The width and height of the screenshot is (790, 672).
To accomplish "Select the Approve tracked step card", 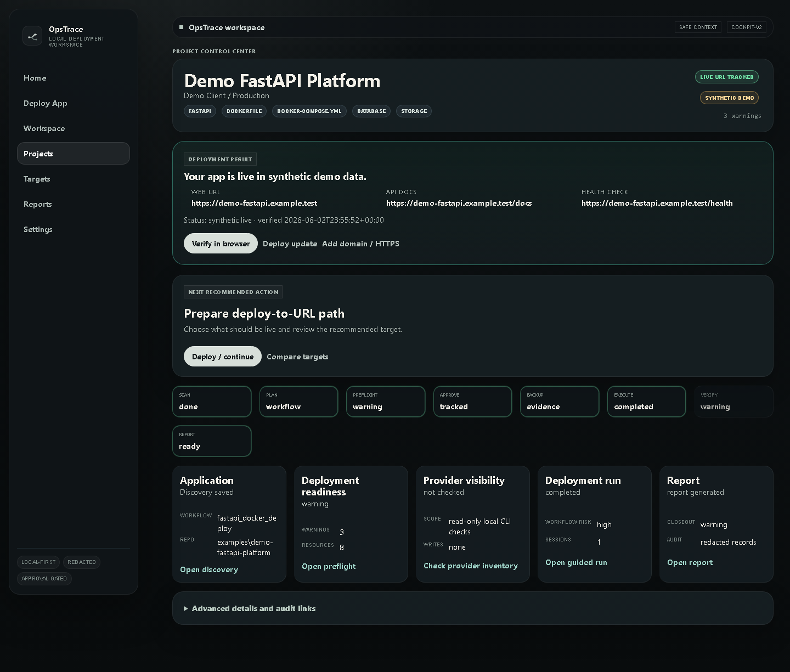I will point(473,402).
